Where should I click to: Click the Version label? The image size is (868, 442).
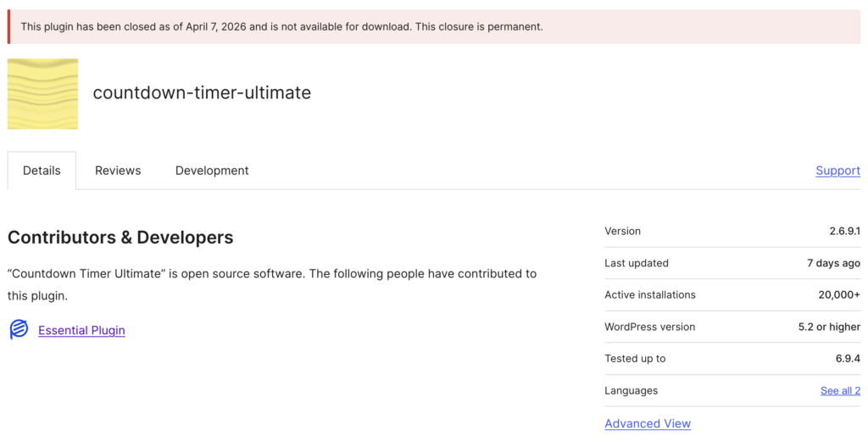[622, 231]
